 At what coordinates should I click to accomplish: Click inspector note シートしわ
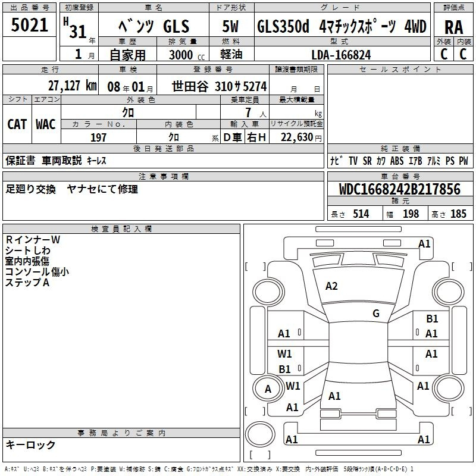coord(27,250)
